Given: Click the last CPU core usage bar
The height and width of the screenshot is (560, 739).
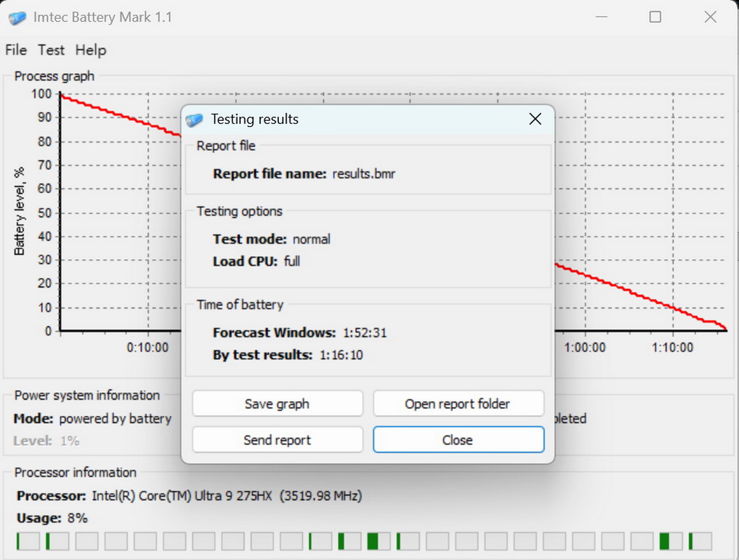Looking at the screenshot, I should [x=700, y=542].
